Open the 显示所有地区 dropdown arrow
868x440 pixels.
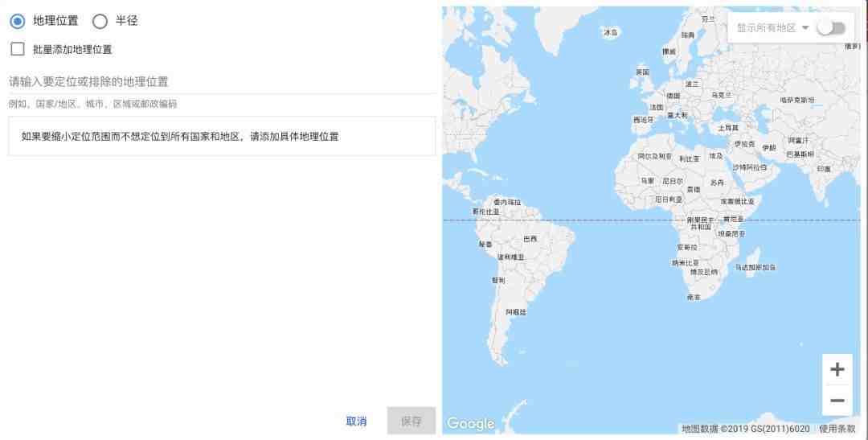tap(805, 27)
